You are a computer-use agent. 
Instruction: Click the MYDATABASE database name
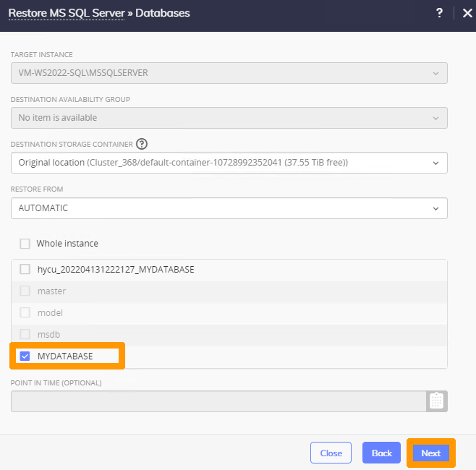click(65, 356)
